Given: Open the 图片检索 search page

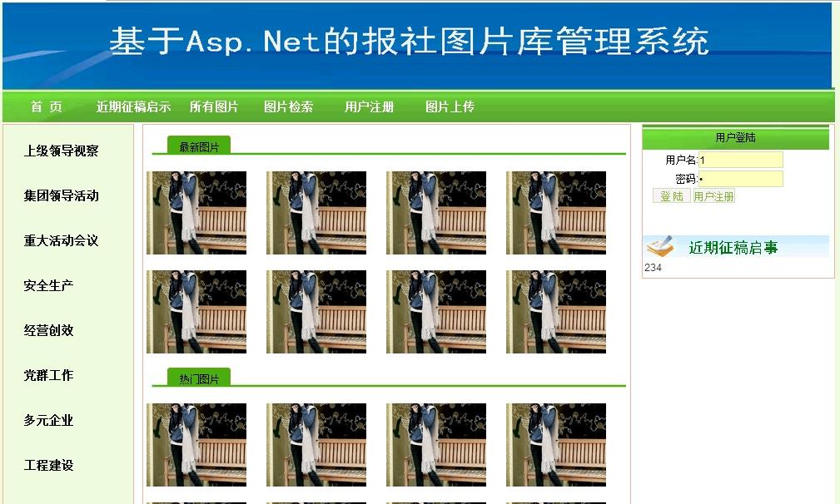Looking at the screenshot, I should click(288, 107).
